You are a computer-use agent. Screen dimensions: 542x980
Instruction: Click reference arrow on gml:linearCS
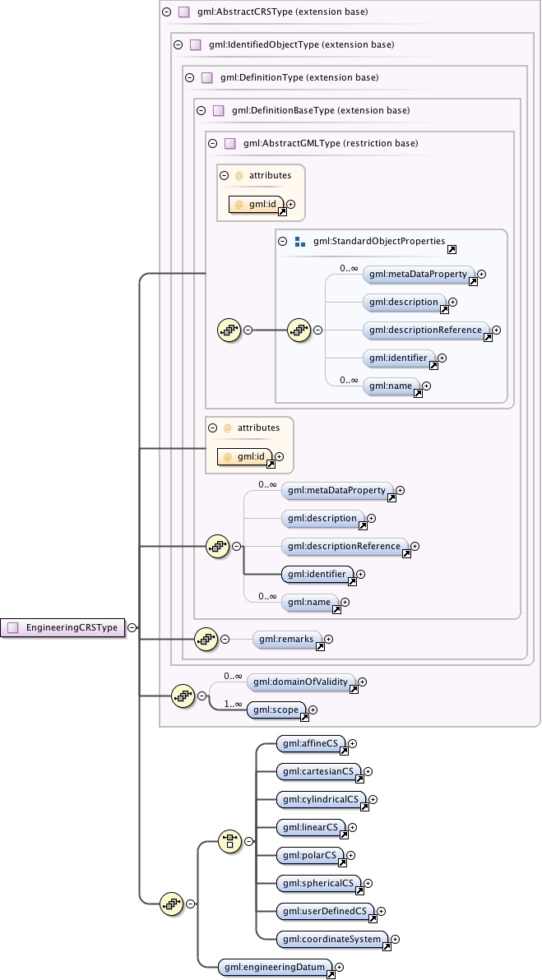tap(344, 834)
